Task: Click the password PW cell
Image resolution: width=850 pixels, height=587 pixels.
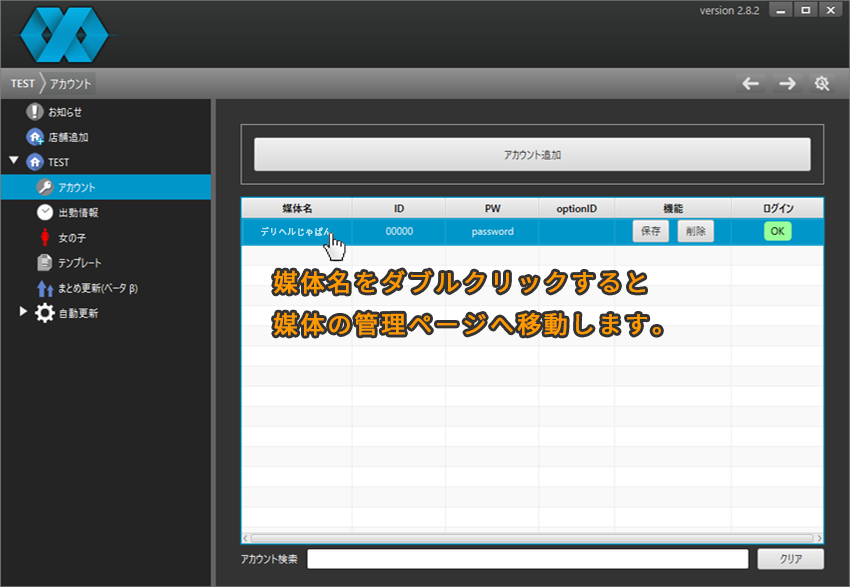Action: coord(492,231)
